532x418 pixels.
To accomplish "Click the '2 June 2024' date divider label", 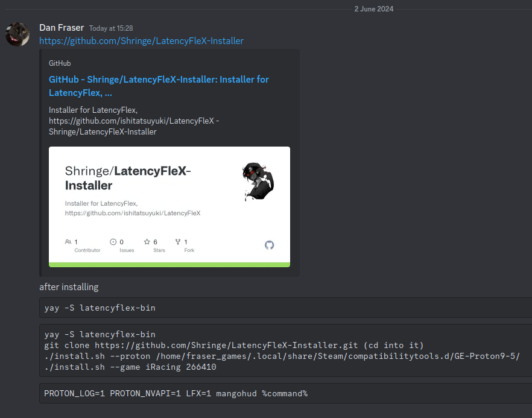I will [374, 9].
